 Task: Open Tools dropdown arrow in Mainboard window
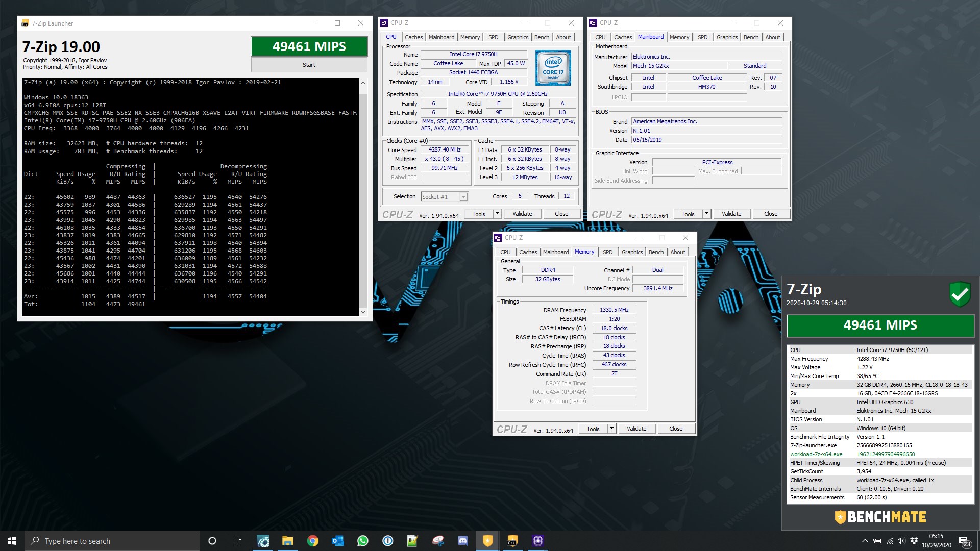click(706, 214)
